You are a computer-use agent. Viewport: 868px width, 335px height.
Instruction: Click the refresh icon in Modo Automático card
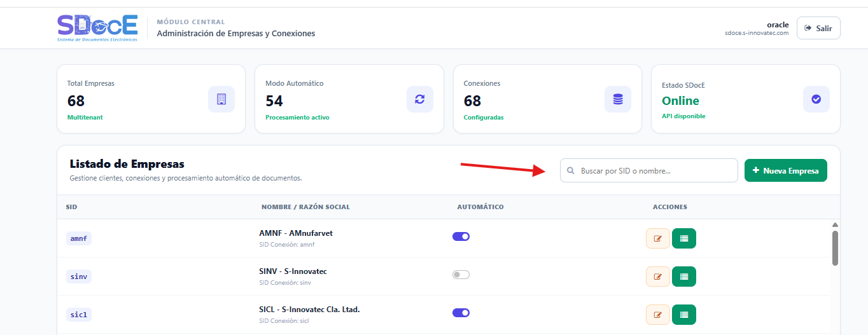419,99
